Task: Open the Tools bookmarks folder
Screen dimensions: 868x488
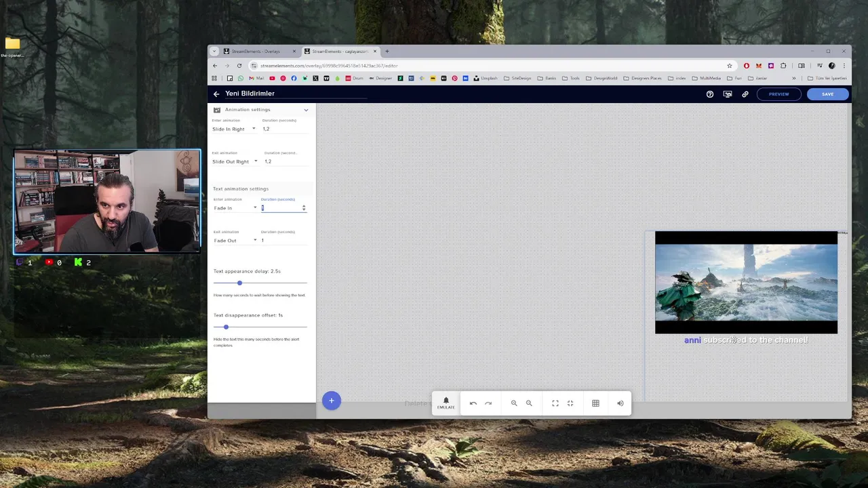Action: click(570, 79)
